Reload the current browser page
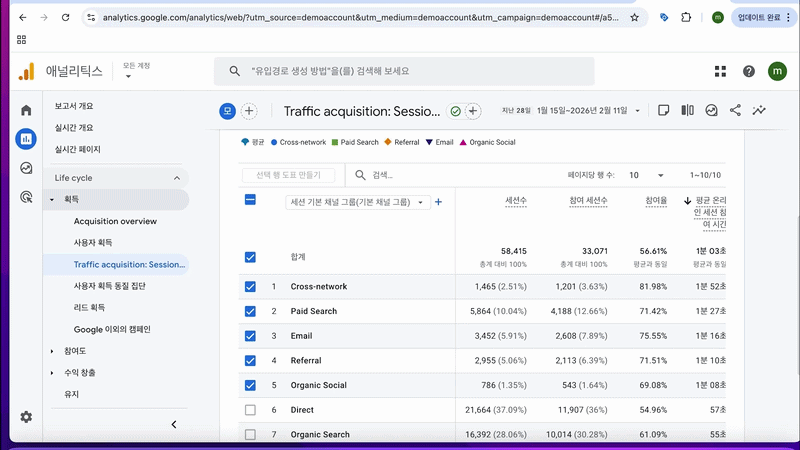Screen dimensions: 800x450 [x=65, y=17]
